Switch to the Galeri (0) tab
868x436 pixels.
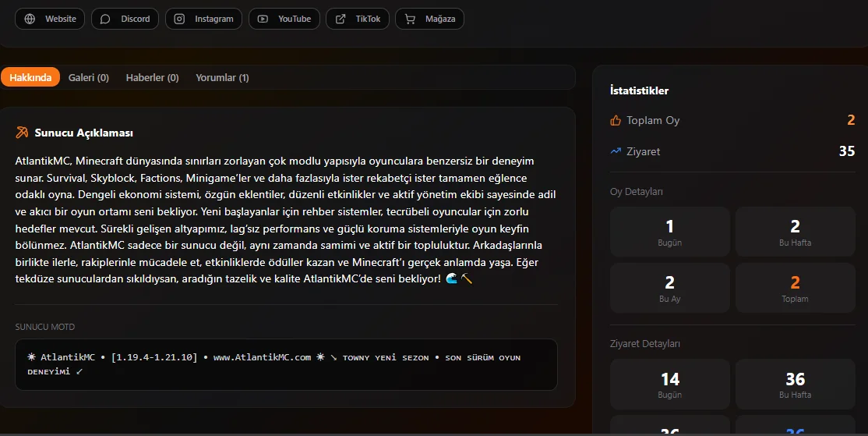click(x=89, y=77)
